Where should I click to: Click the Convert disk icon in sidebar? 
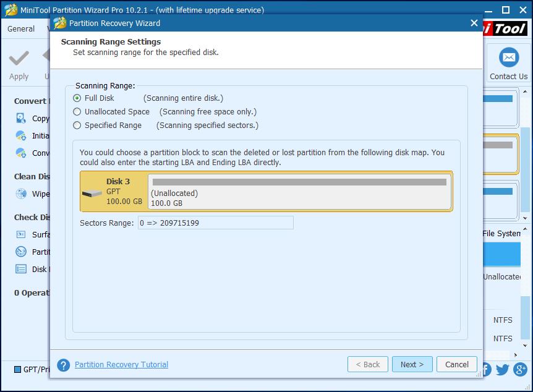coord(21,153)
